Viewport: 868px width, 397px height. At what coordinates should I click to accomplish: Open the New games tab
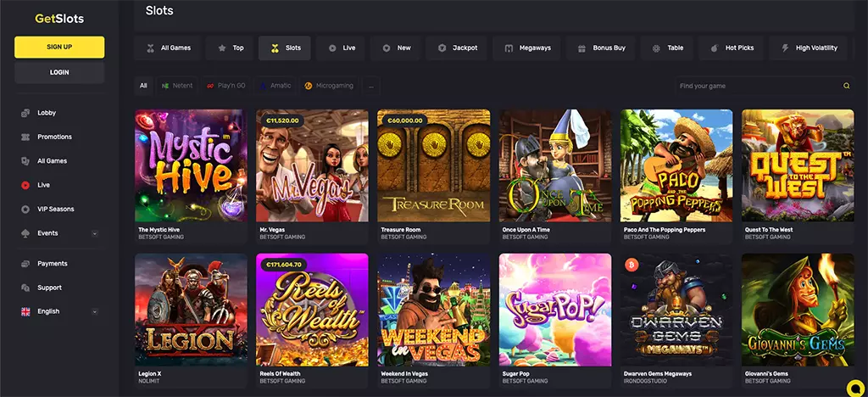click(x=397, y=48)
